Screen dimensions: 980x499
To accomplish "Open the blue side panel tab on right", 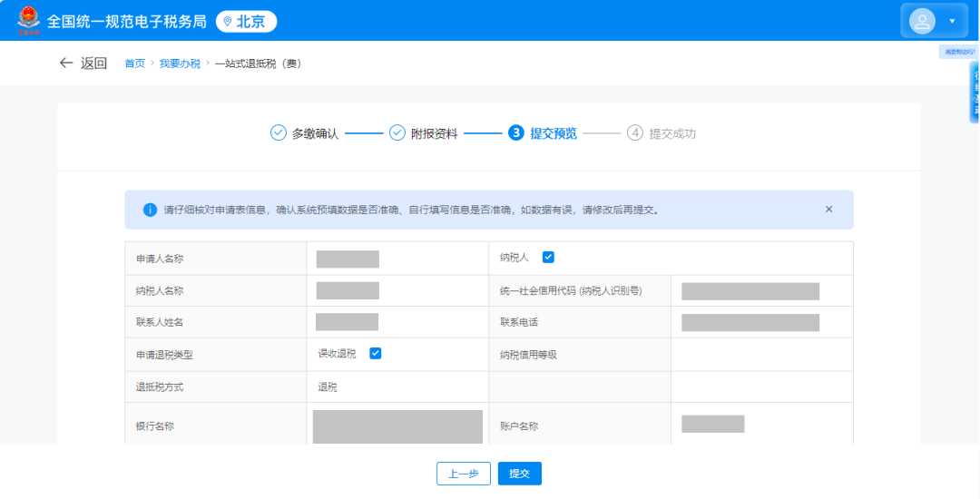I will 975,92.
